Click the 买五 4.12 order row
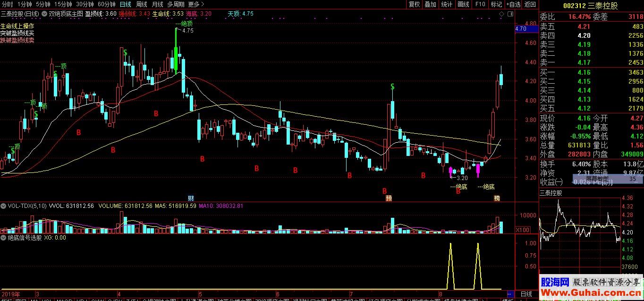 592,108
